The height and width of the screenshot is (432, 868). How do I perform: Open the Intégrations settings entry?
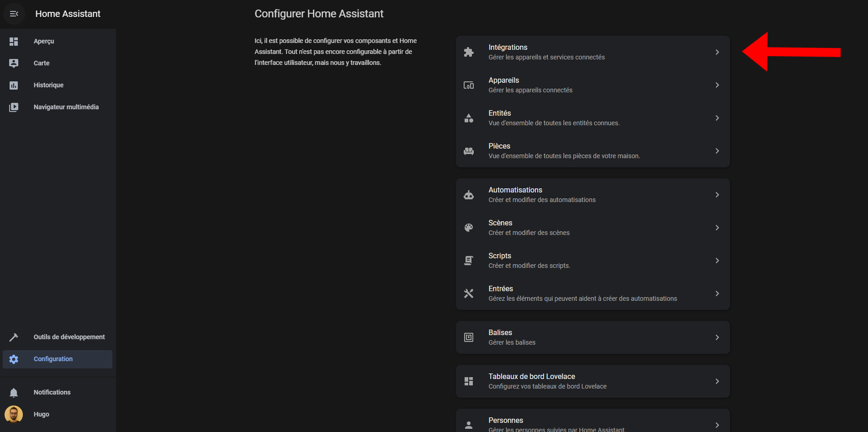(x=593, y=52)
